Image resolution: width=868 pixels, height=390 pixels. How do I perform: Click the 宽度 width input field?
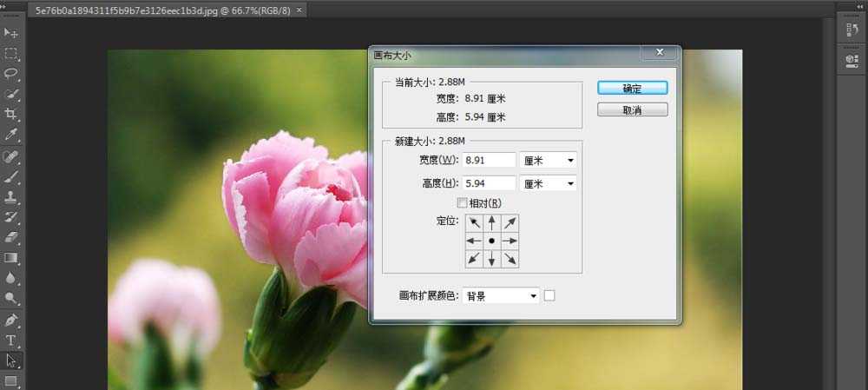click(489, 160)
